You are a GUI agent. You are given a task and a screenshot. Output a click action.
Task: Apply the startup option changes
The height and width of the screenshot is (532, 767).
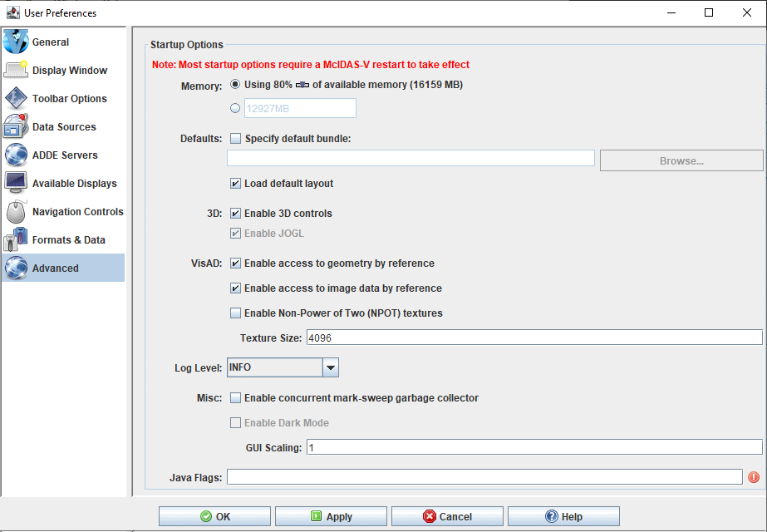[x=331, y=515]
